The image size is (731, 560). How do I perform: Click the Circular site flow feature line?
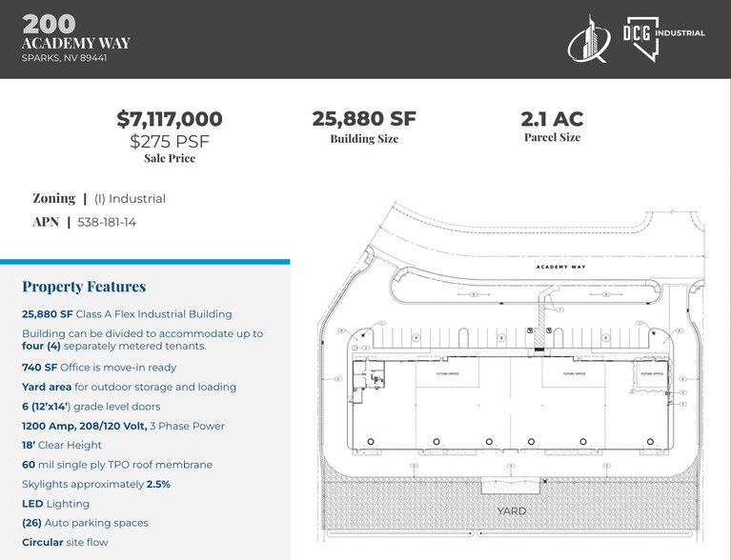pos(65,542)
